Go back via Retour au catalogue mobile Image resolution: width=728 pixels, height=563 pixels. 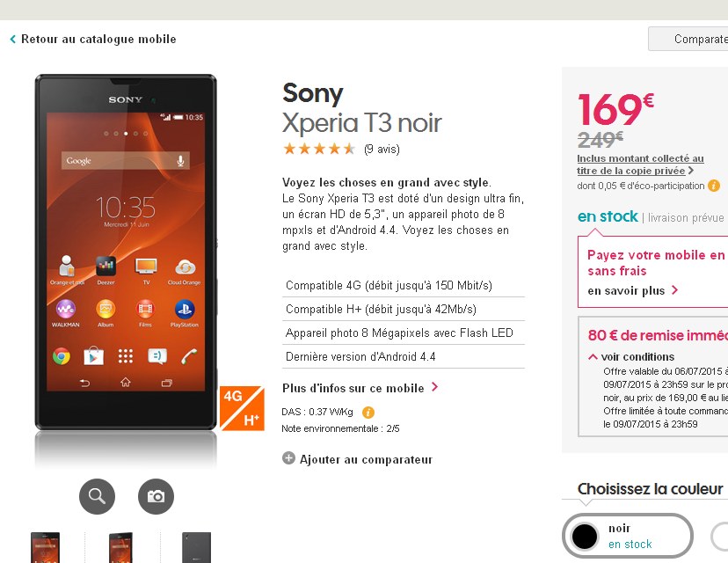(98, 39)
